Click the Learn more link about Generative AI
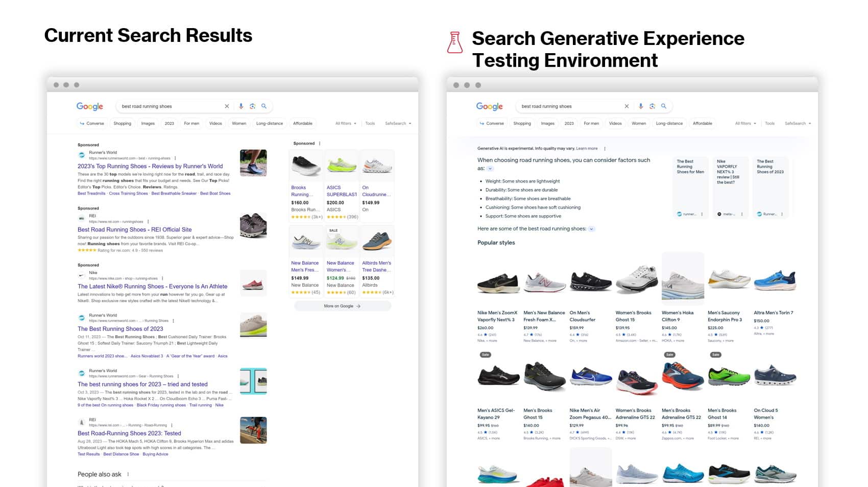This screenshot has width=868, height=487. (587, 148)
